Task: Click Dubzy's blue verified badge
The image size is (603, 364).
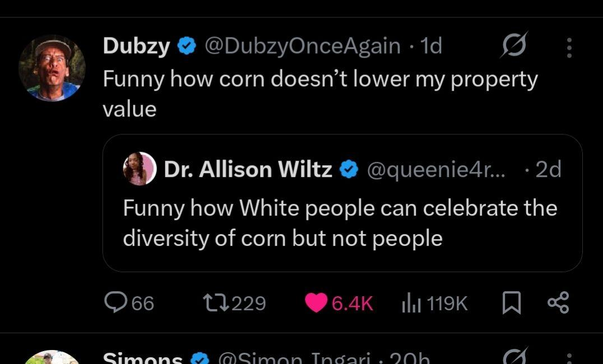Action: 185,46
